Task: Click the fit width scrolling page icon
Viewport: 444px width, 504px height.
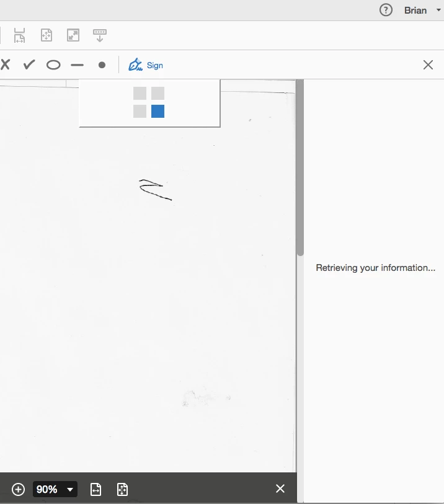Action: [x=19, y=35]
